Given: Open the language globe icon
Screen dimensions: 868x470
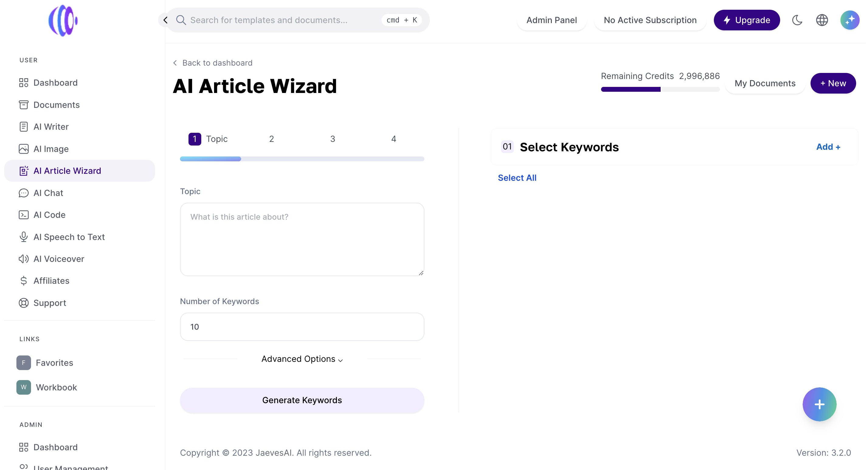Looking at the screenshot, I should click(x=822, y=20).
